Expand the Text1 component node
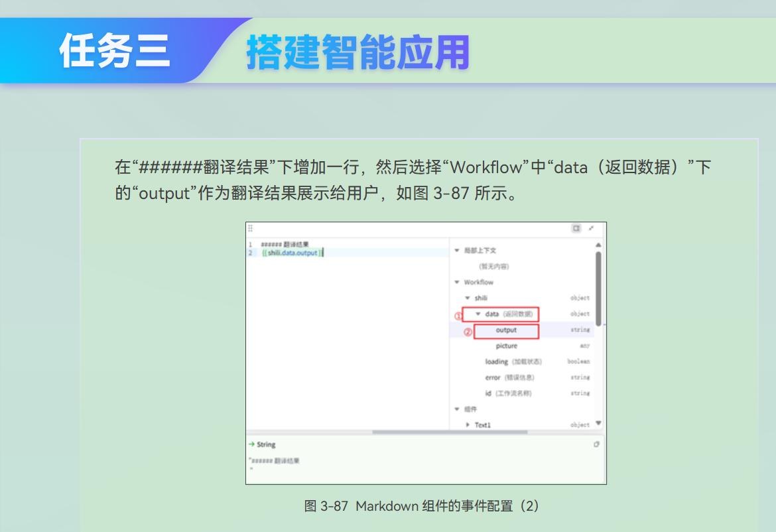This screenshot has height=532, width=776. coord(467,425)
